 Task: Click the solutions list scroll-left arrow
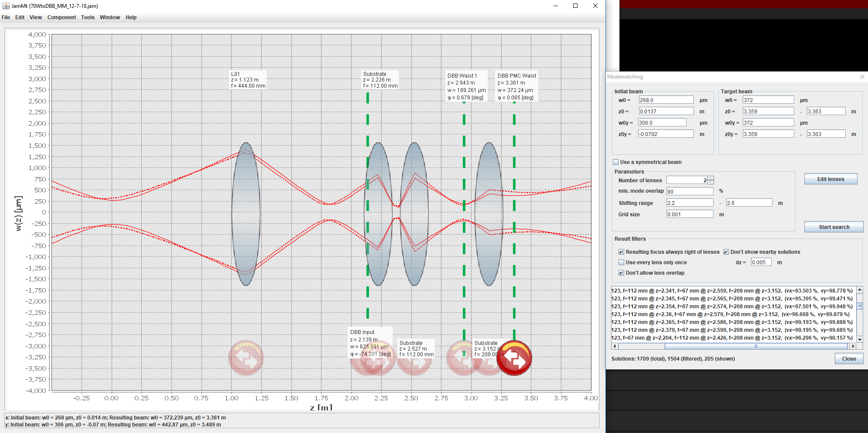click(615, 346)
